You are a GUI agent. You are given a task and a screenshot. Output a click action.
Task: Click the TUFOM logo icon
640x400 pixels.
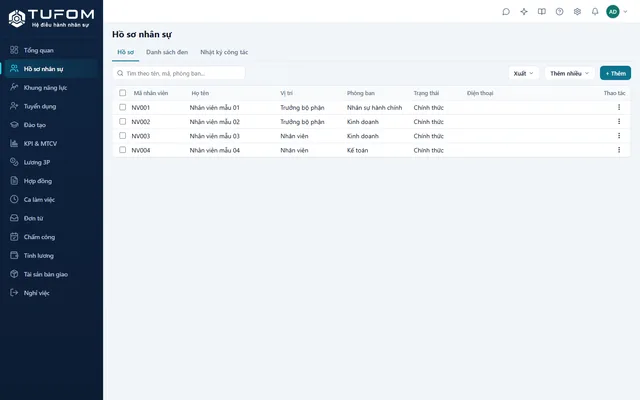17,18
